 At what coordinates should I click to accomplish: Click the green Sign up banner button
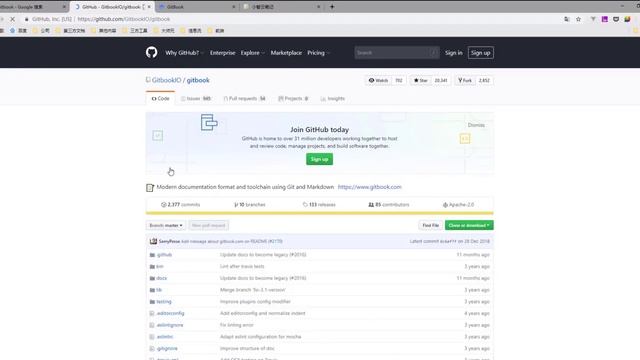pos(319,159)
